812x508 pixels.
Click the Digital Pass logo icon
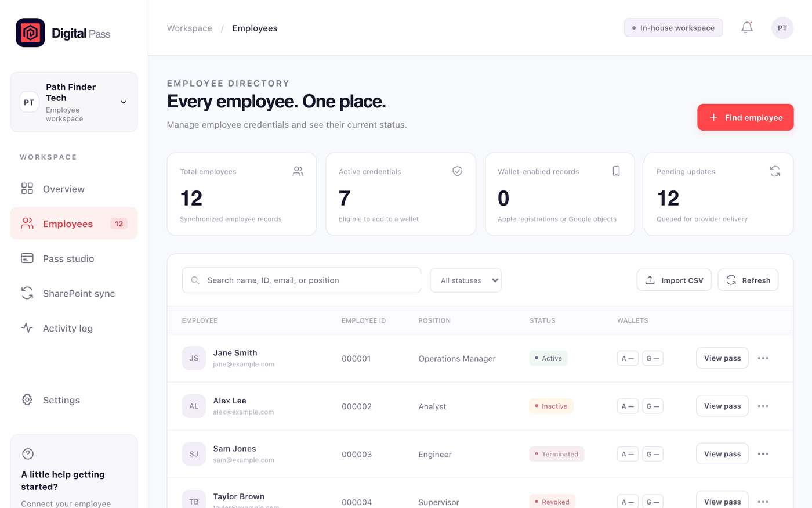click(30, 33)
